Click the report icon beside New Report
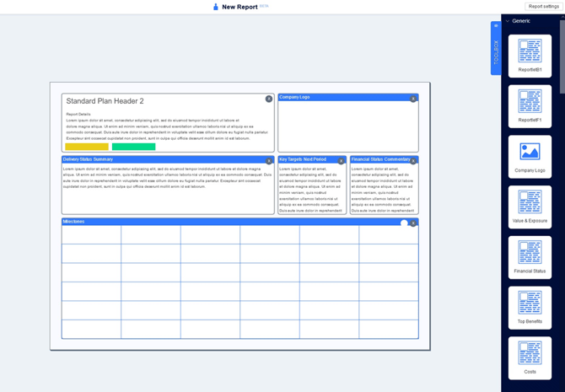 tap(216, 7)
